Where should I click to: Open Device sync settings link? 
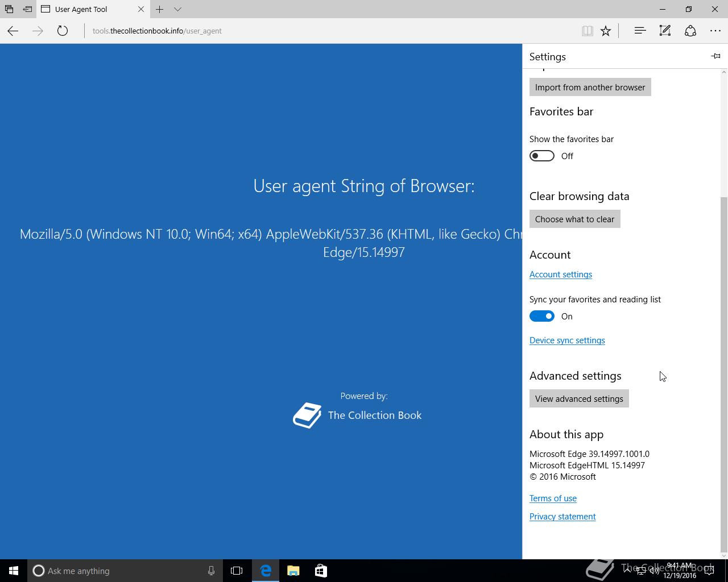tap(567, 340)
